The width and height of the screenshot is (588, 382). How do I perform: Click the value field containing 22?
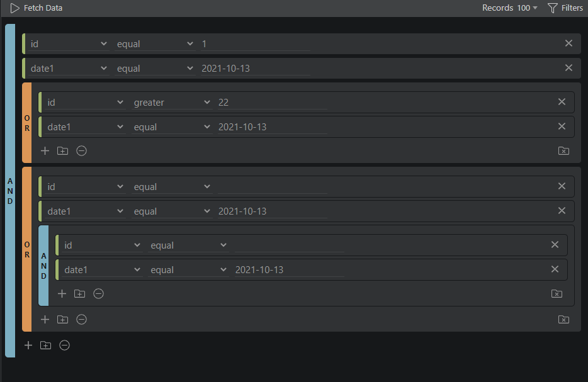(x=271, y=102)
